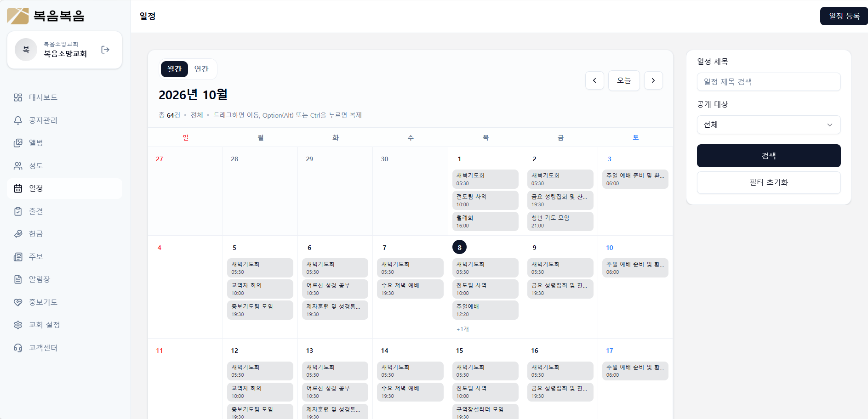Open 새벽기도회 event on October 16
This screenshot has height=419, width=868.
click(560, 371)
